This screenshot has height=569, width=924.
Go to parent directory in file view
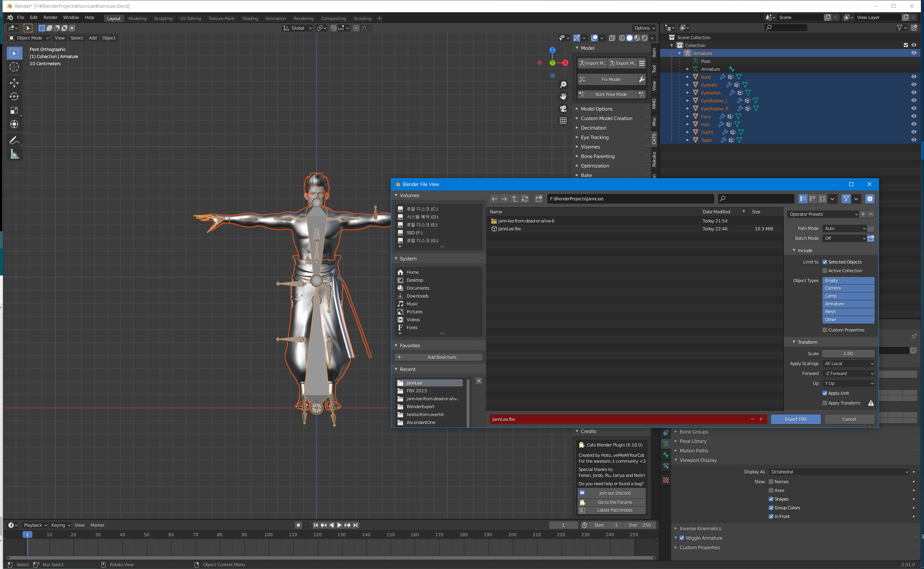tap(515, 199)
